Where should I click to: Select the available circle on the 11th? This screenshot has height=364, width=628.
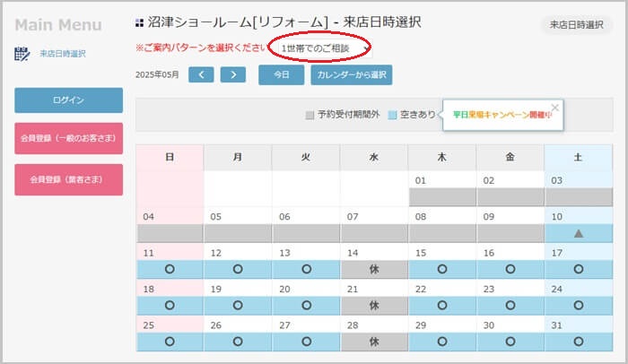170,270
